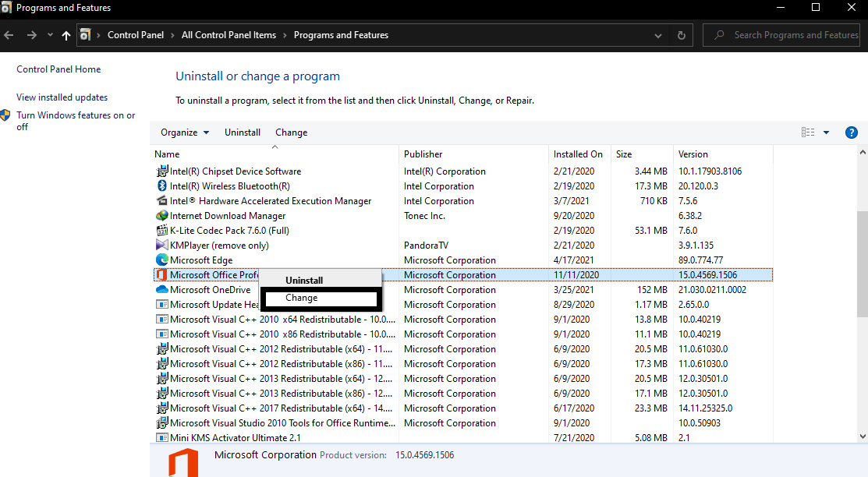The image size is (868, 477).
Task: Click the Change view options icon
Action: point(808,132)
